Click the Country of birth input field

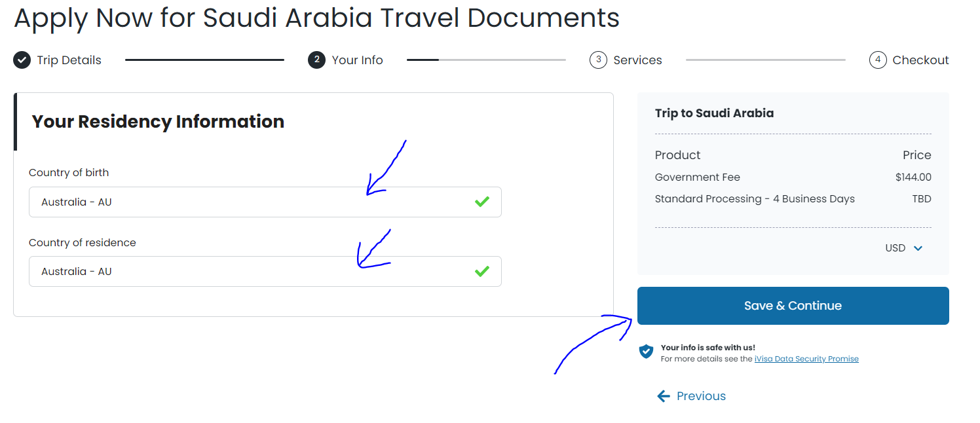click(262, 202)
